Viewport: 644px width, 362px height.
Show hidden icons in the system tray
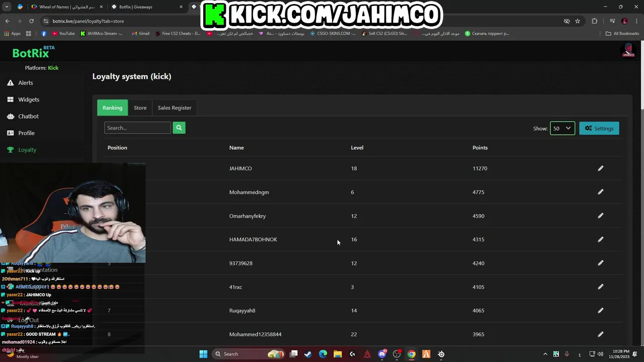pos(545,354)
